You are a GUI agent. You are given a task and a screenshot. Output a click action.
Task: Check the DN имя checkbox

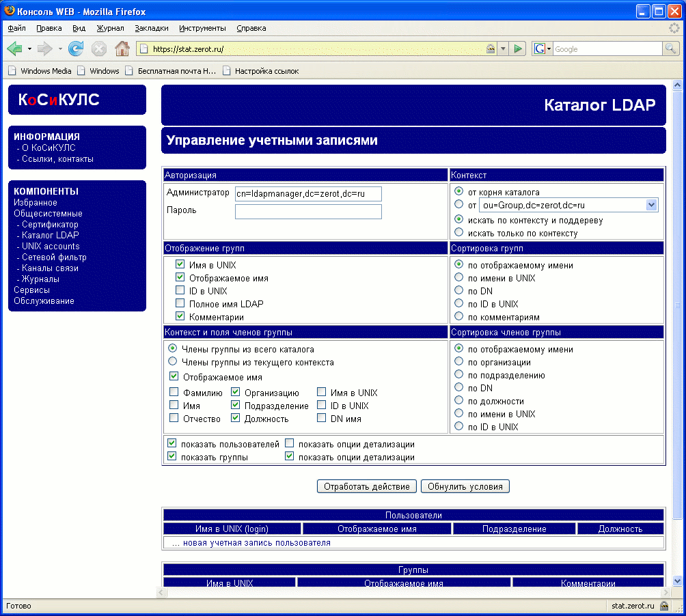click(x=322, y=417)
